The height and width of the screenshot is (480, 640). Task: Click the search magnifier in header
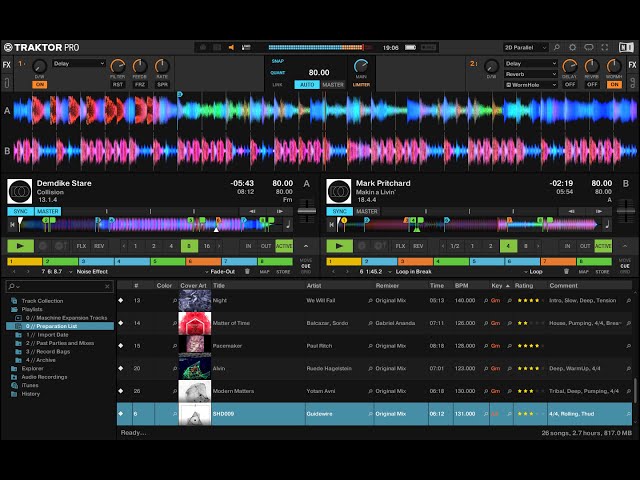pyautogui.click(x=556, y=47)
